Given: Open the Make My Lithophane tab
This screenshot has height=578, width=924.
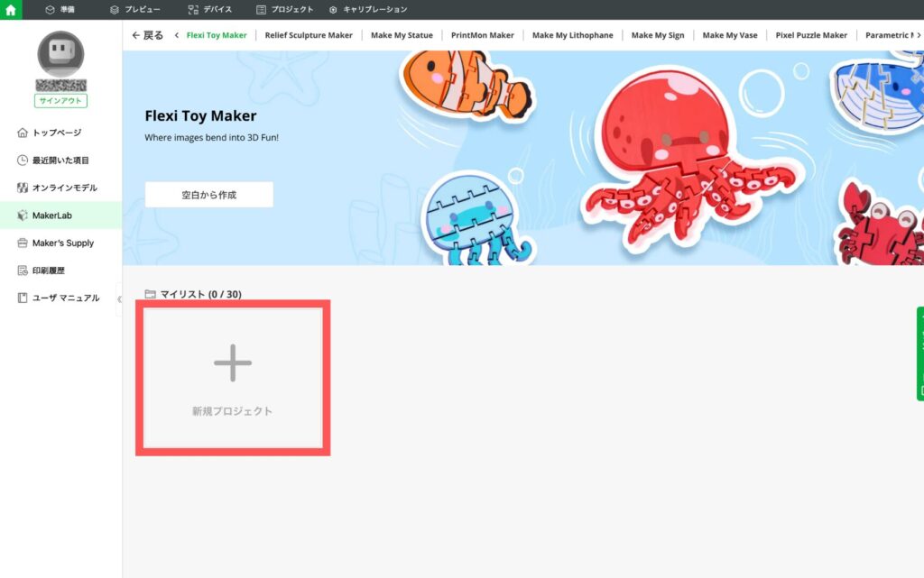Looking at the screenshot, I should (573, 35).
